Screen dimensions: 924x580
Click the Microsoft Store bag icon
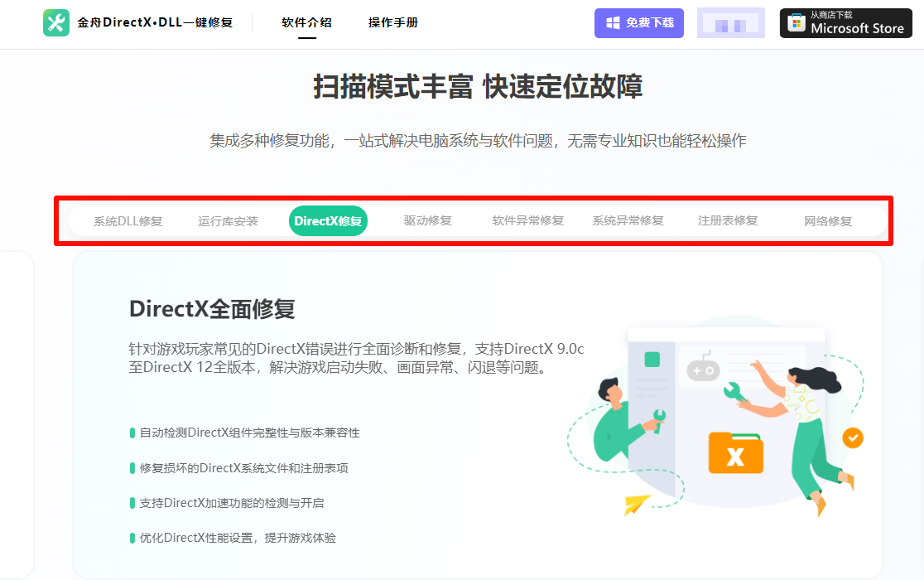pos(796,23)
